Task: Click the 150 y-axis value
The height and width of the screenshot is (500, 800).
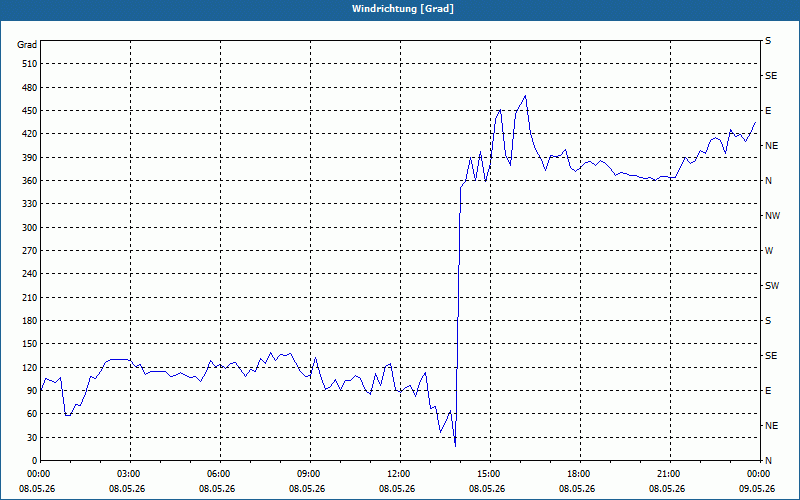Action: coord(30,344)
